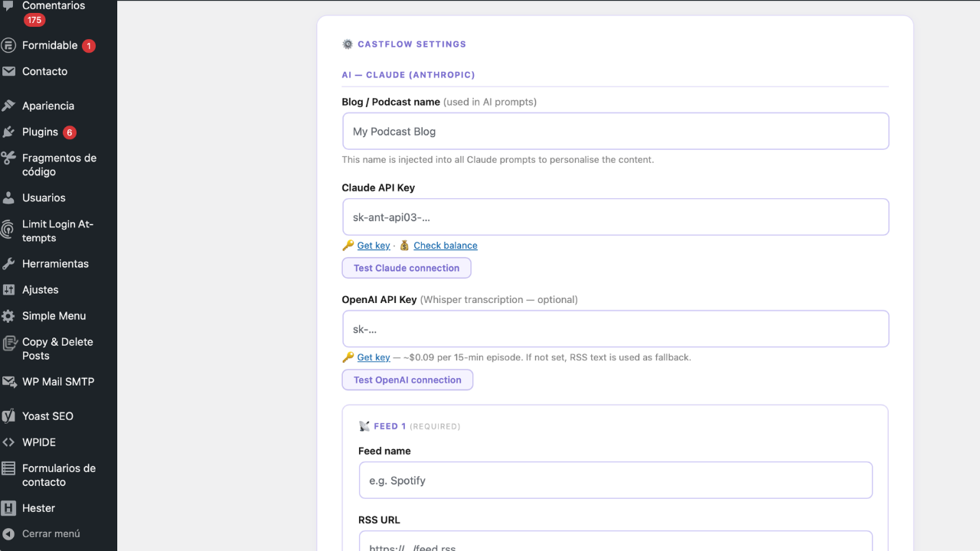The image size is (980, 551).
Task: Click the WP Mail SMTP envelope icon
Action: (8, 381)
